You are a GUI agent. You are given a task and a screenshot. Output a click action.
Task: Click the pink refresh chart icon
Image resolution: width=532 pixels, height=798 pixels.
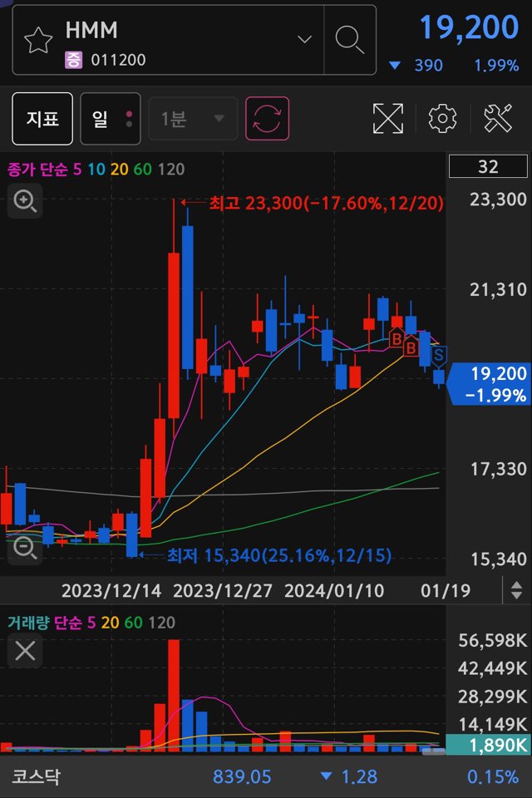[x=268, y=119]
